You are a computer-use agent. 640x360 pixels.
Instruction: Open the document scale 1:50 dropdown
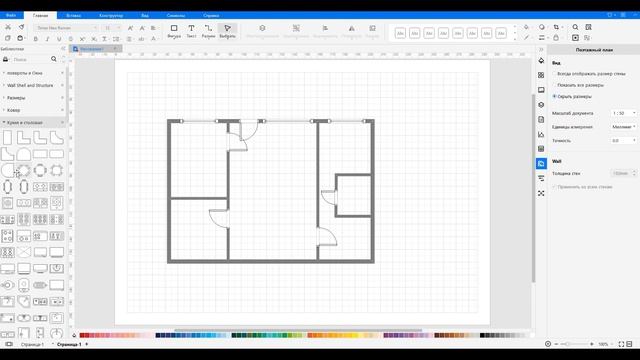coord(623,113)
